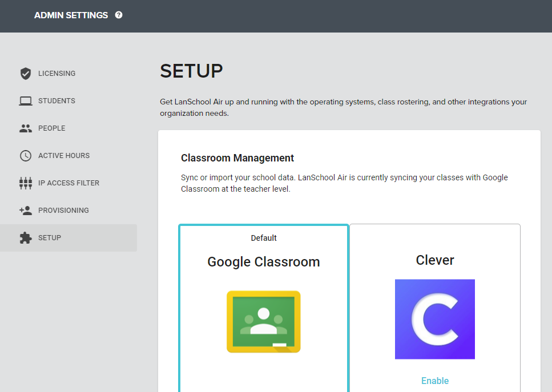
Task: Click the People group icon
Action: tap(25, 128)
